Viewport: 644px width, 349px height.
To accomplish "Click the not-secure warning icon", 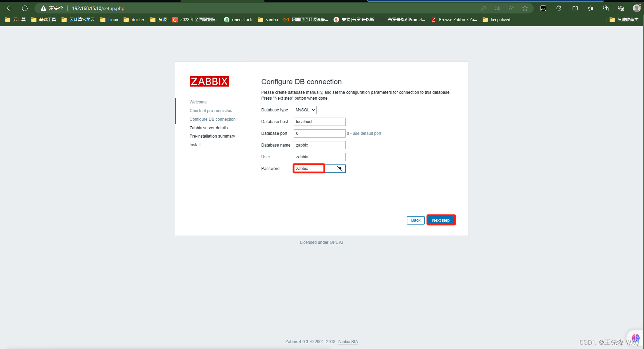I will pos(43,8).
